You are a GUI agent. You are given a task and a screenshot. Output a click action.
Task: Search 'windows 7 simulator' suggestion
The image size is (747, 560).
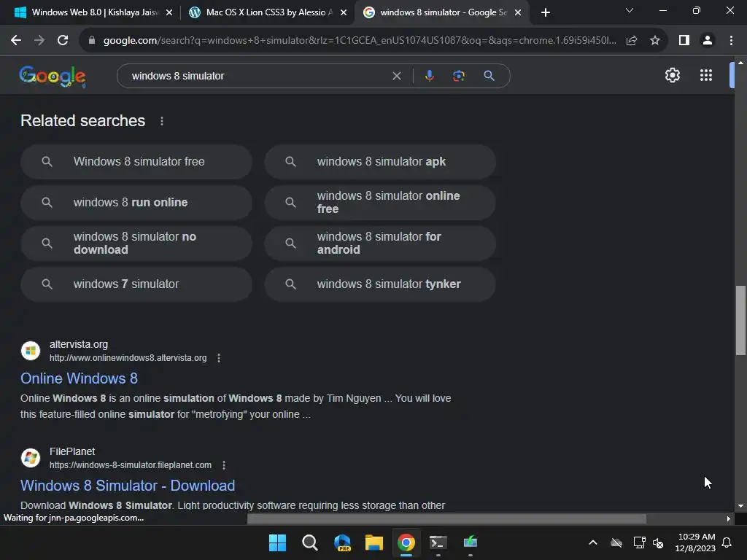pos(136,284)
